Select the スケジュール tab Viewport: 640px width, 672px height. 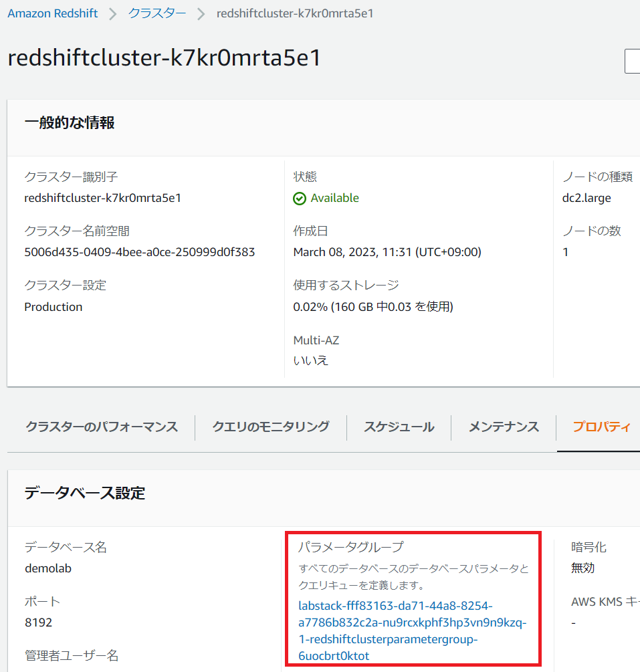(399, 427)
